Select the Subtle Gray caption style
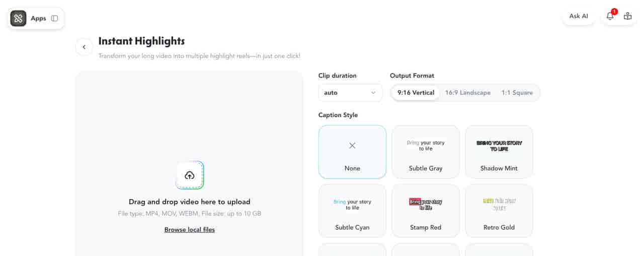Image resolution: width=644 pixels, height=256 pixels. [426, 152]
